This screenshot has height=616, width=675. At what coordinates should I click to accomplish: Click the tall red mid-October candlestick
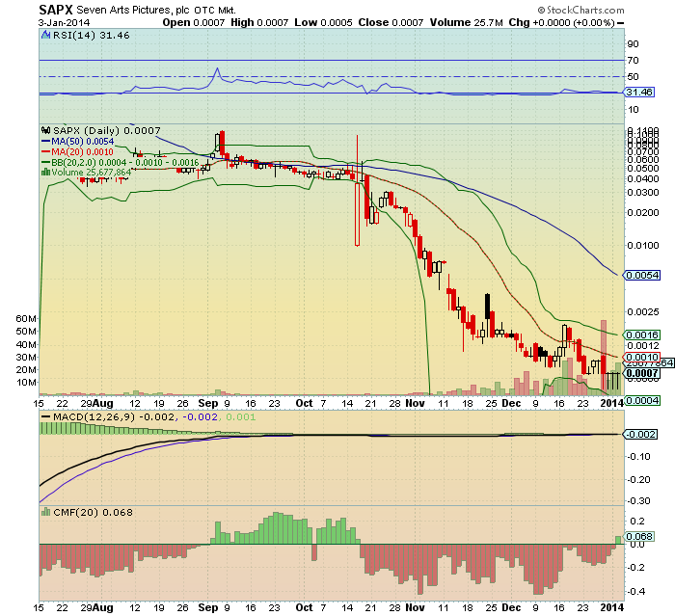pyautogui.click(x=357, y=191)
